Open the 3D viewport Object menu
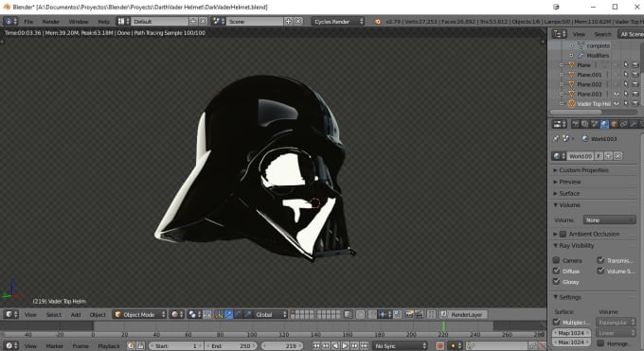 (x=98, y=315)
